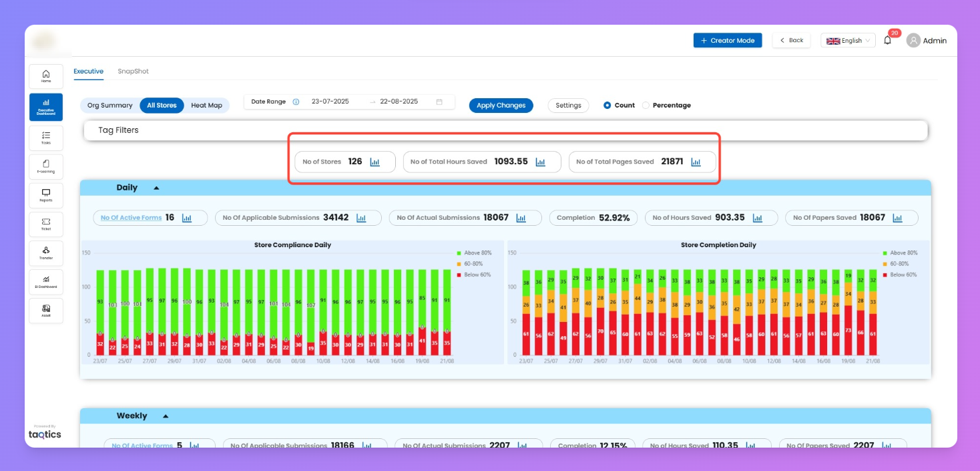The image size is (980, 471).
Task: Collapse the Weekly section arrow
Action: point(166,416)
